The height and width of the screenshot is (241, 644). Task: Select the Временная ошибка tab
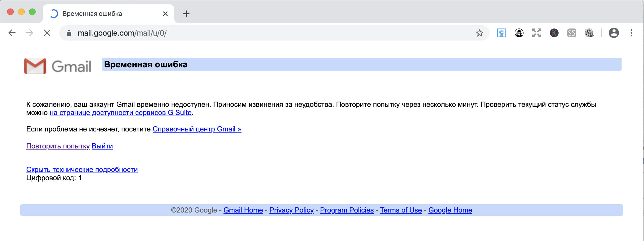(108, 14)
